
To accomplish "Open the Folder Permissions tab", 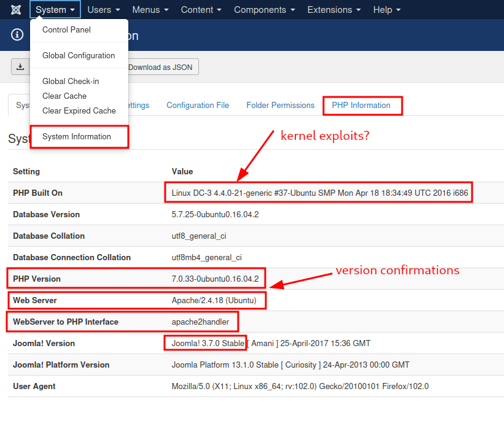I will [x=280, y=105].
